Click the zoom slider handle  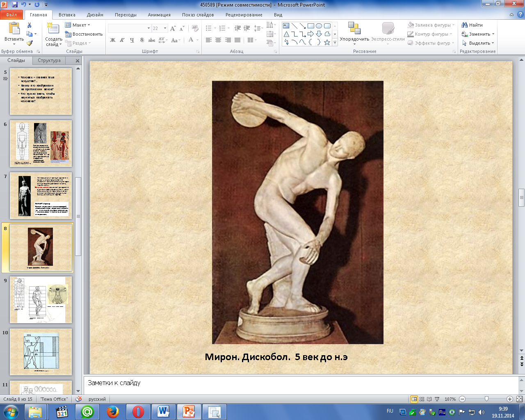tap(486, 399)
